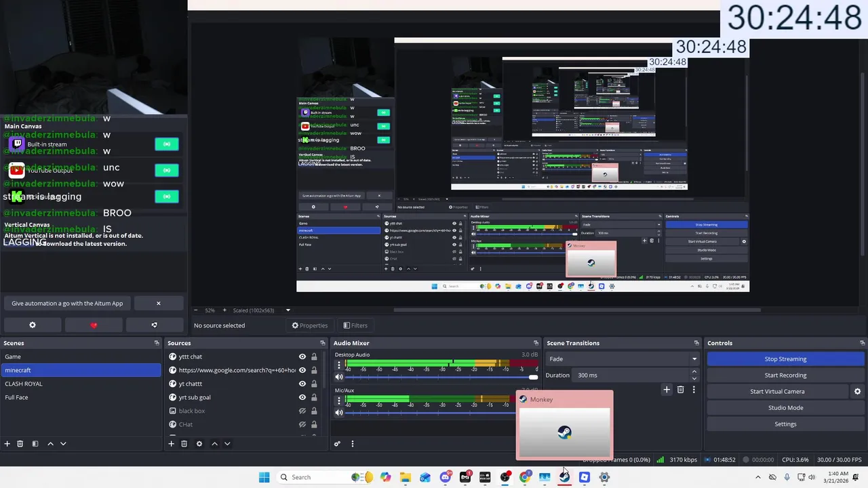This screenshot has height=488, width=868.
Task: Open Mic/Aux three-dot options
Action: (339, 401)
